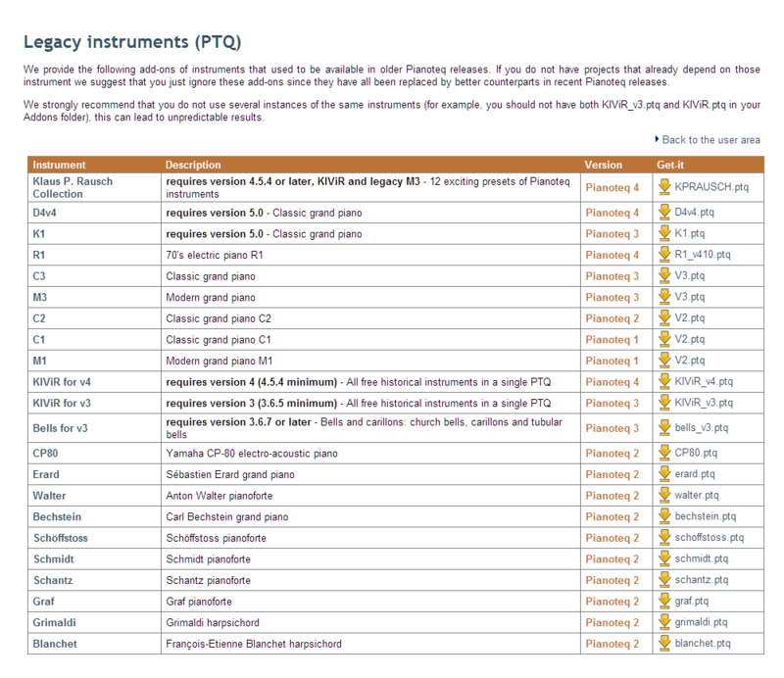
Task: Click download icon next to bechstein.ptq
Action: click(664, 516)
